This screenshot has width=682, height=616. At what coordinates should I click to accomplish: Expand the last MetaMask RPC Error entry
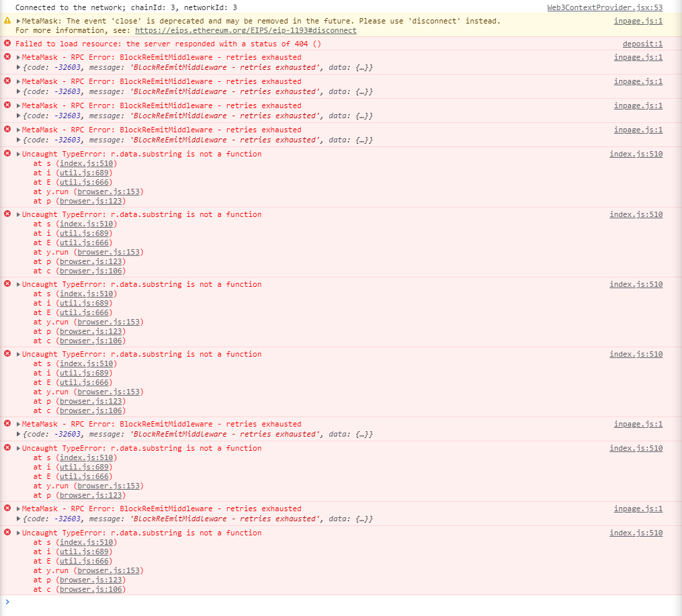(18, 509)
